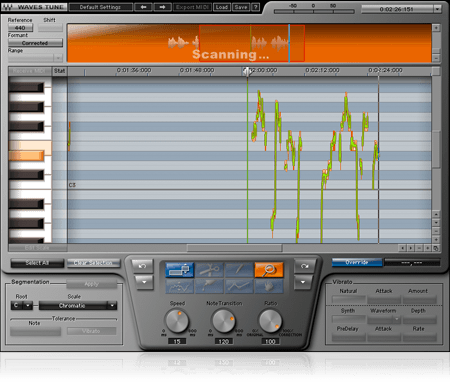This screenshot has height=382, width=450.
Task: Toggle the Receive MIDI button
Action: click(x=30, y=71)
